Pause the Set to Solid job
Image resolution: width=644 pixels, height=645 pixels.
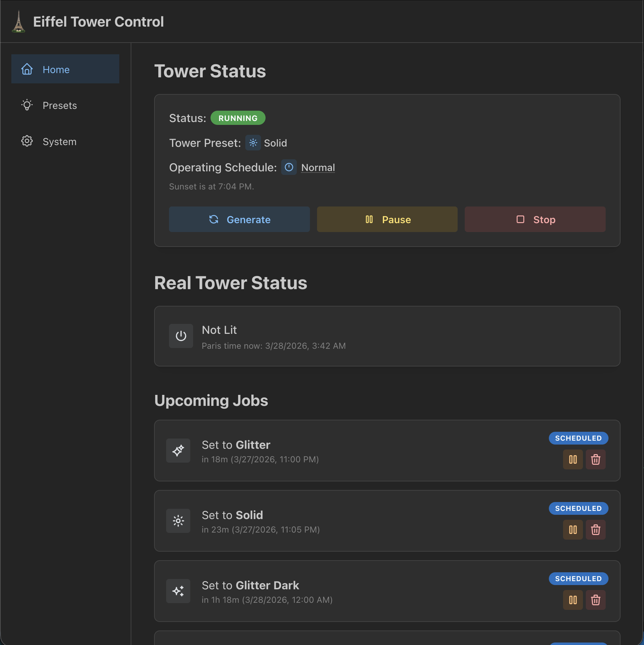(573, 530)
